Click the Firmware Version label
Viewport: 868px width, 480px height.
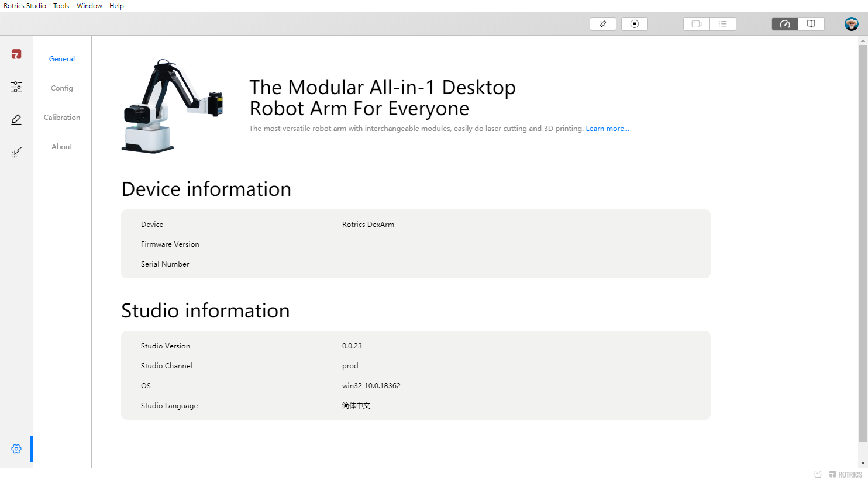point(170,244)
